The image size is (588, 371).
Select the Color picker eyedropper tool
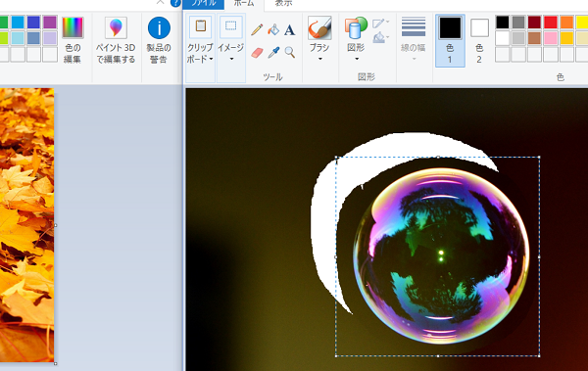[x=273, y=52]
